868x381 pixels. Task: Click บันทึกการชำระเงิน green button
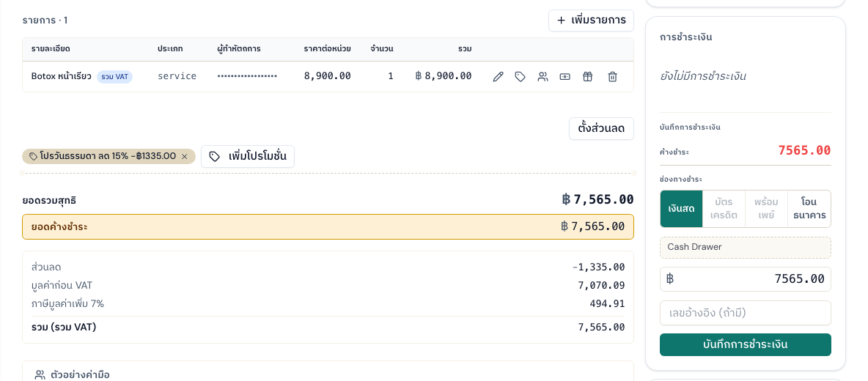click(745, 344)
